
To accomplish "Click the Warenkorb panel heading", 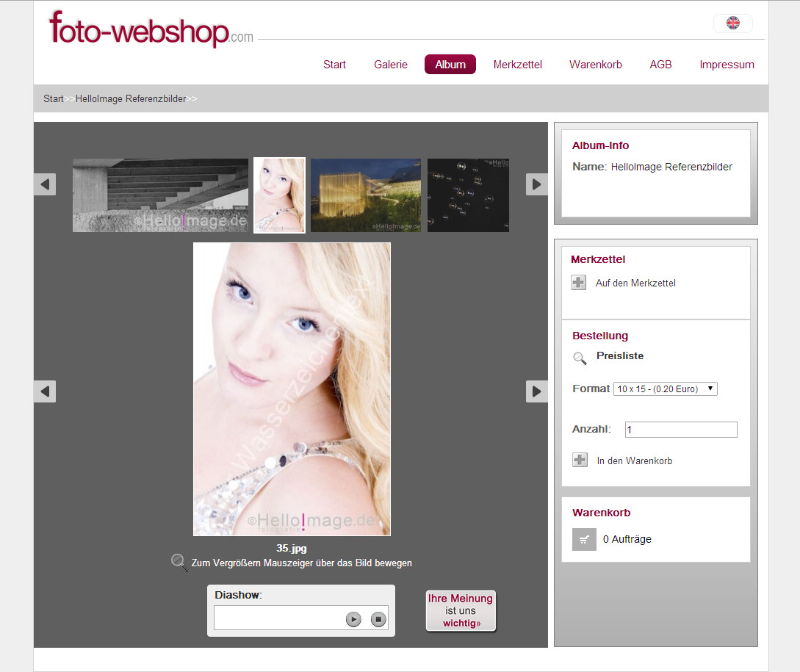I will point(601,513).
